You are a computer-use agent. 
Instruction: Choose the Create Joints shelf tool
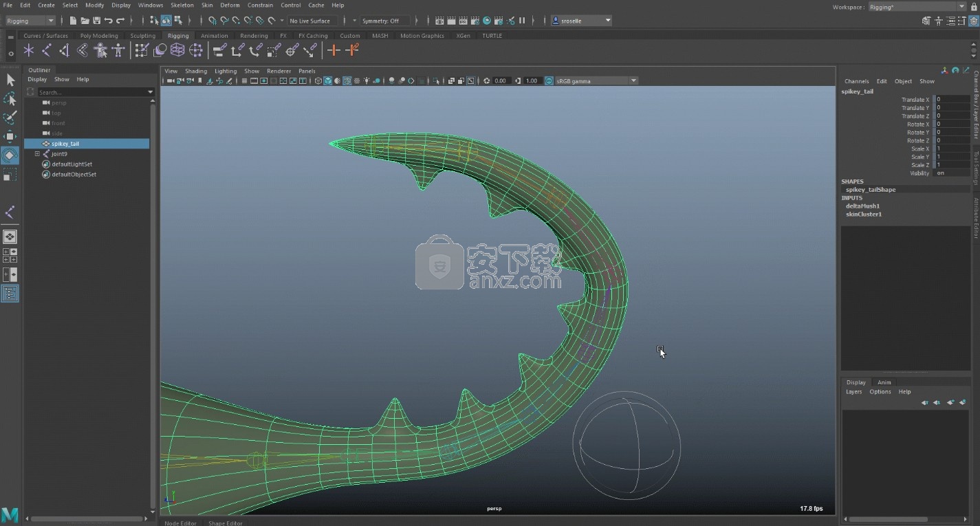pyautogui.click(x=46, y=50)
